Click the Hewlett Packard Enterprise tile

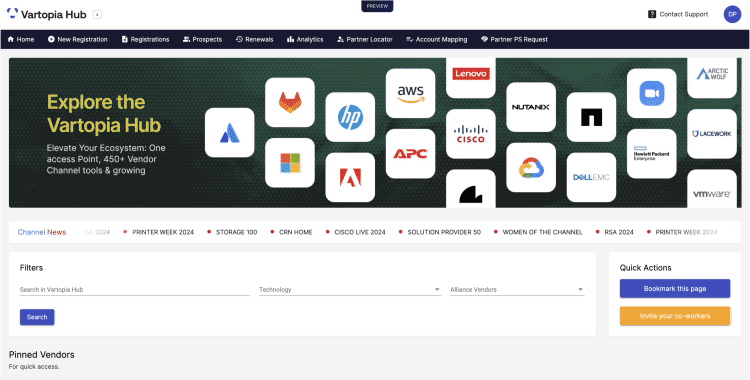[652, 154]
